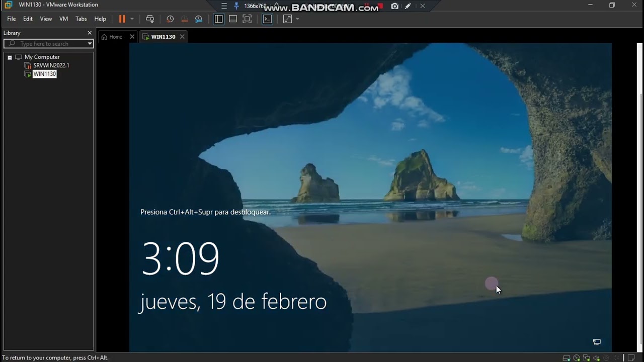Open the VM menu
This screenshot has height=362, width=644.
[x=63, y=19]
